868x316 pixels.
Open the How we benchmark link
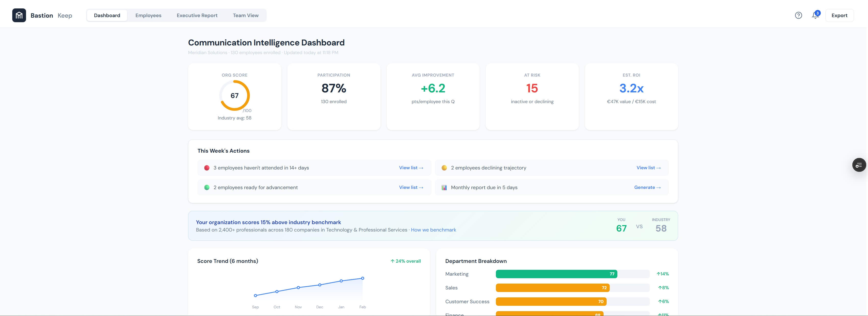tap(433, 230)
